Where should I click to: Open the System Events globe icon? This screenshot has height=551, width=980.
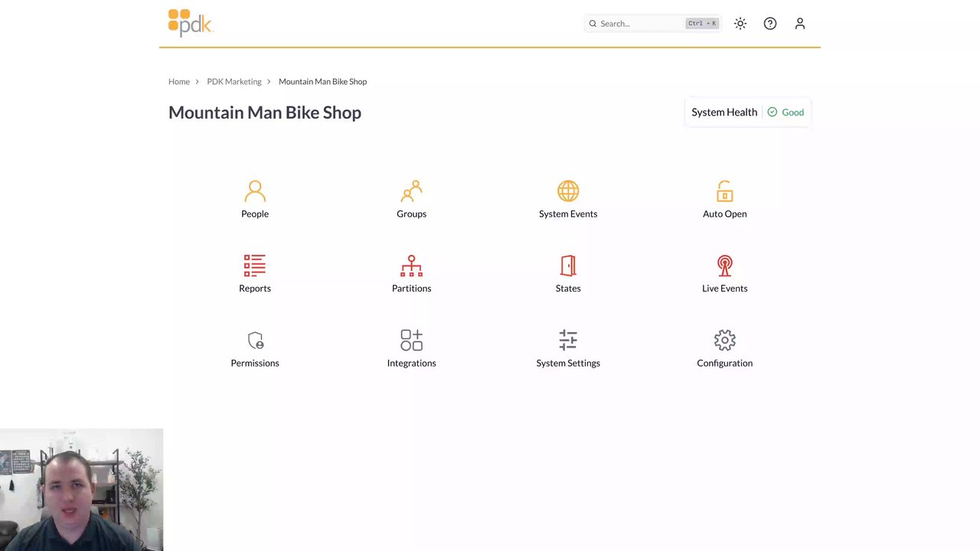[x=568, y=191]
